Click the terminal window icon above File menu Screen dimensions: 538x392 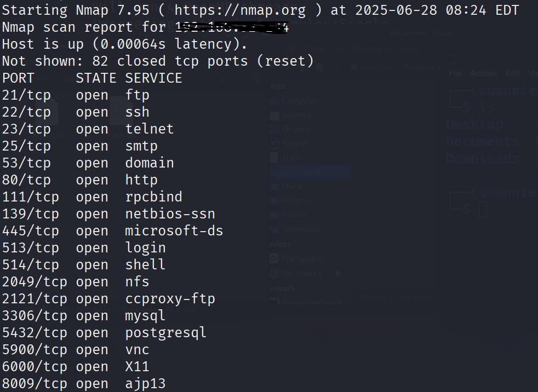click(x=451, y=59)
